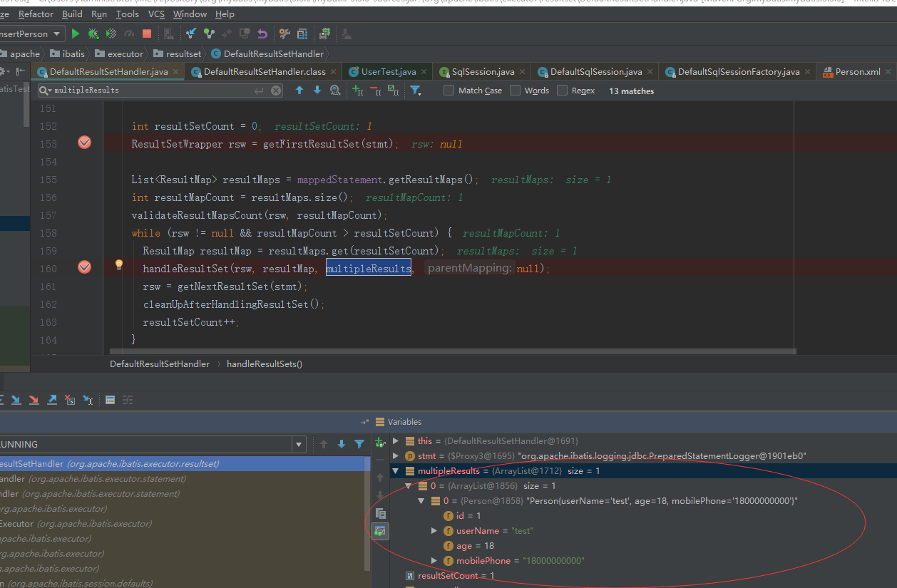
Task: Restore layout icon beside Variables title
Action: coord(365,422)
